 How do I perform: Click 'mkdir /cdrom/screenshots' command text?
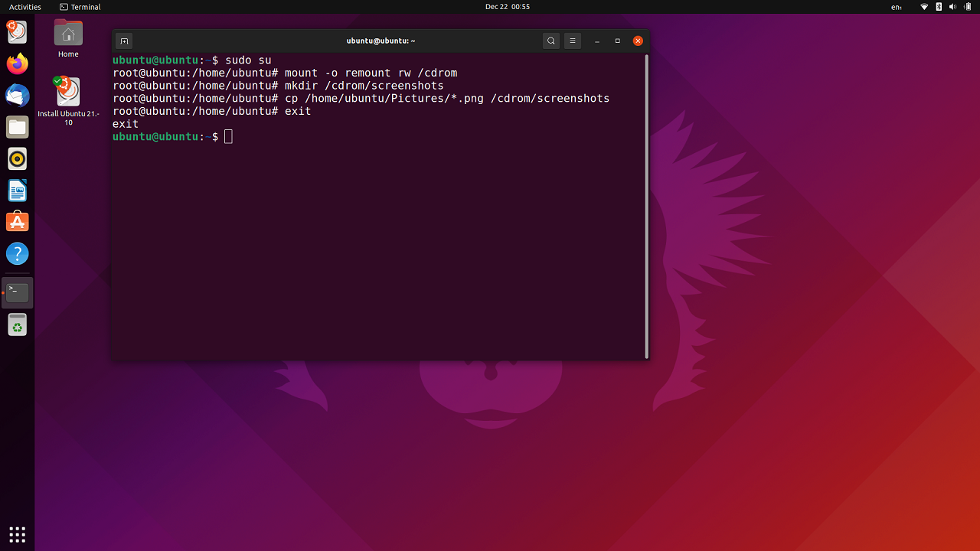click(x=364, y=86)
